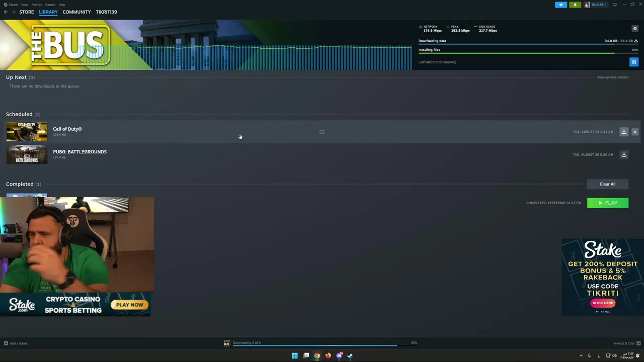Open PUBG: BATTLEGROUNDS thumbnail
Screen dimensions: 644x362
tap(27, 154)
